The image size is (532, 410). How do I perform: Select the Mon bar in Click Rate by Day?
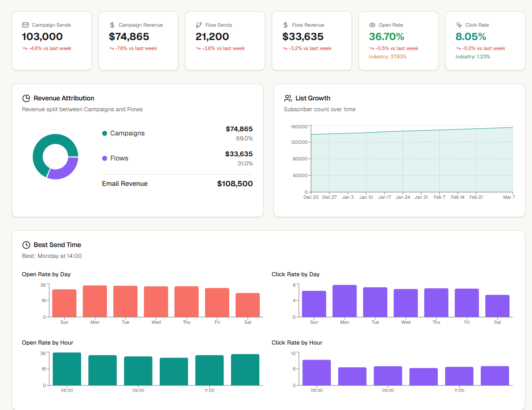(344, 300)
